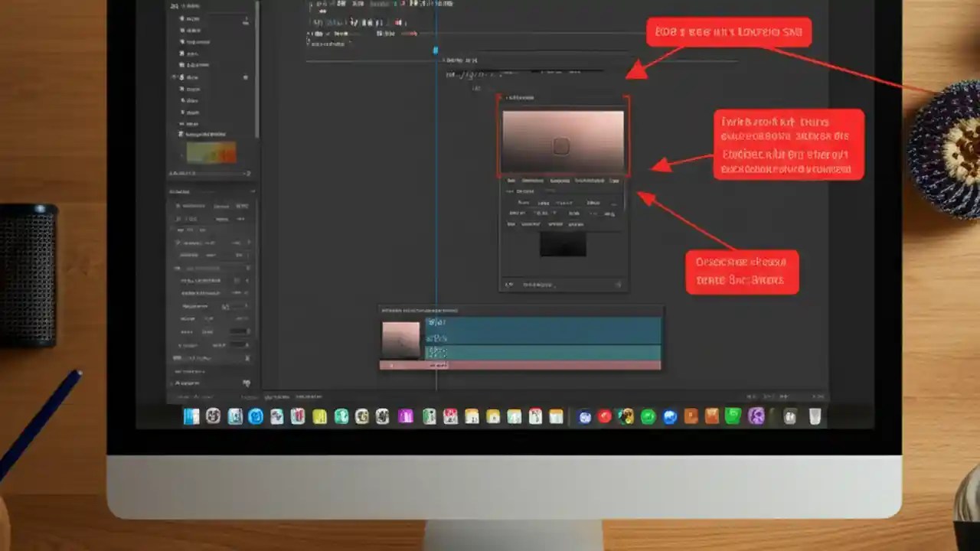
Task: Click the magnifier icon in the dialog's bottom bar
Action: [x=509, y=284]
